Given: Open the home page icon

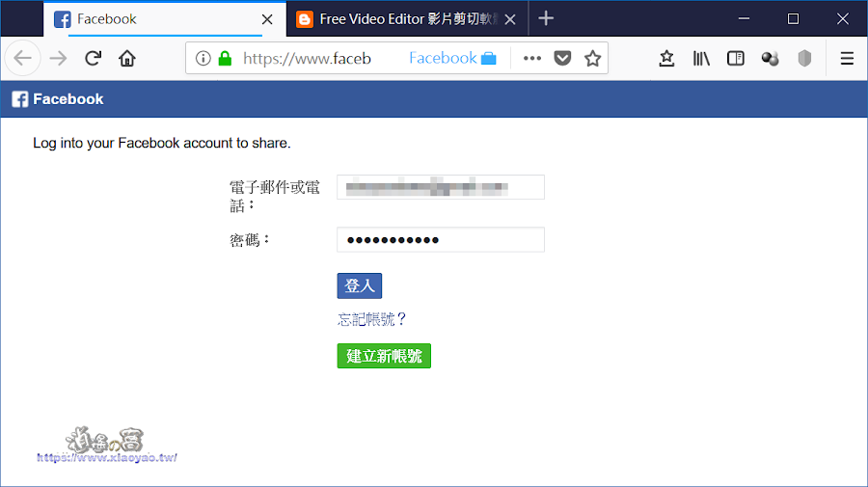Looking at the screenshot, I should (x=127, y=58).
